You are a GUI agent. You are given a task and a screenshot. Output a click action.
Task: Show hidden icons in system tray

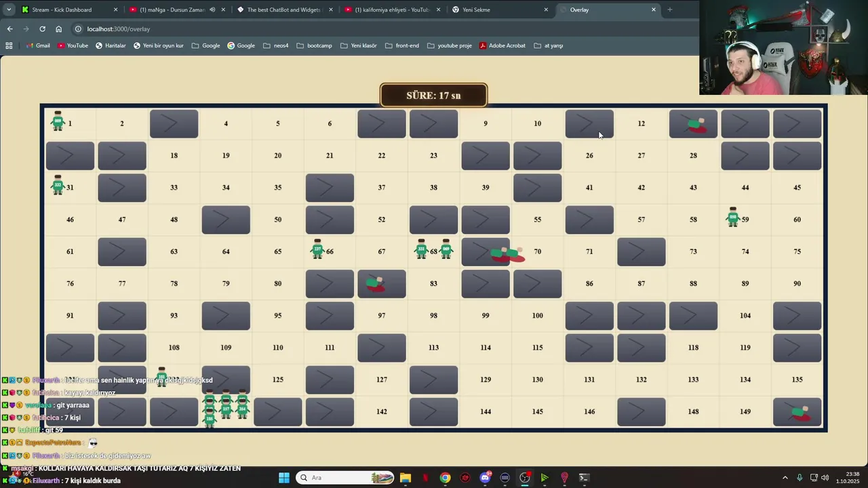tap(785, 478)
